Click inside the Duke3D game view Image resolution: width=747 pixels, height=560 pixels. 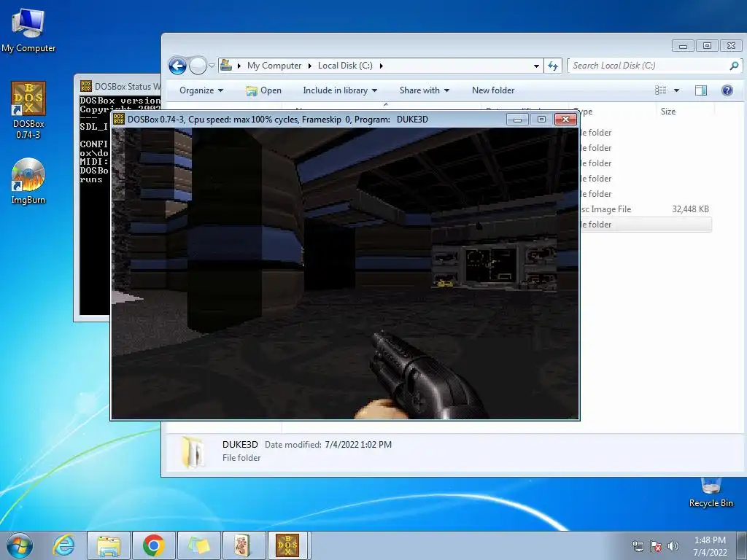345,273
